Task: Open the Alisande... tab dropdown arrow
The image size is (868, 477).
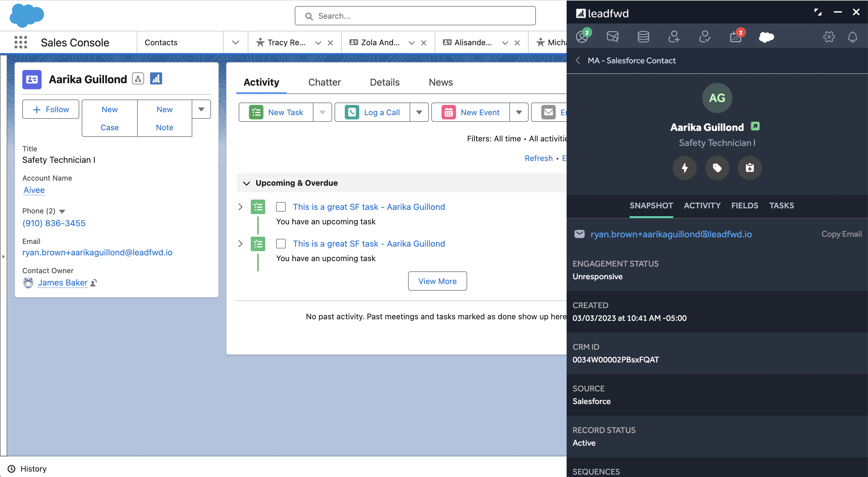Action: pos(505,43)
